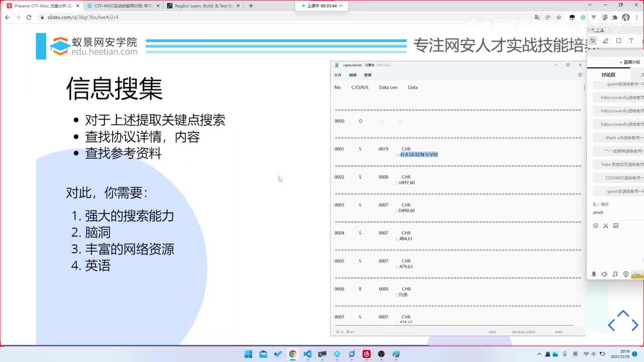
Task: Click the share-page icon in the address bar
Action: click(x=548, y=17)
